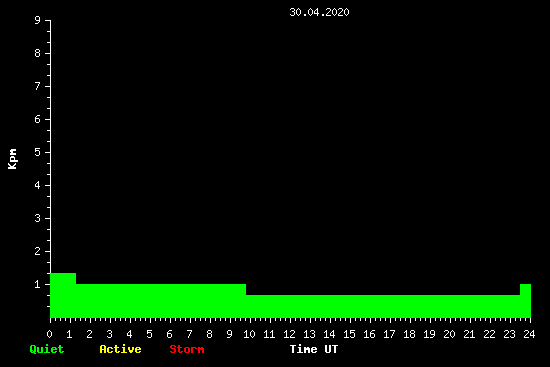The height and width of the screenshot is (367, 550).
Task: Click the hour 24 tick label
Action: [529, 334]
